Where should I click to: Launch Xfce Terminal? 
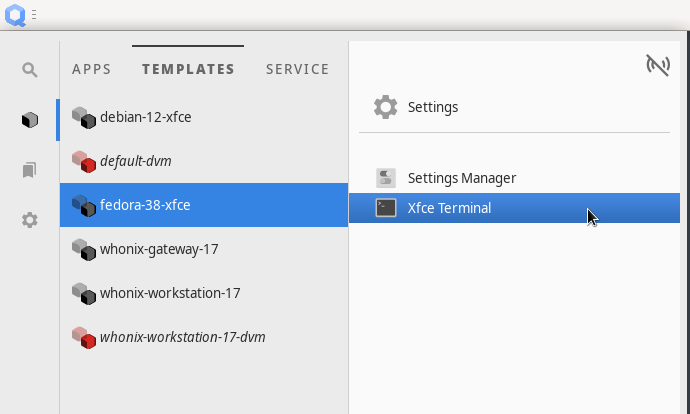[x=449, y=208]
